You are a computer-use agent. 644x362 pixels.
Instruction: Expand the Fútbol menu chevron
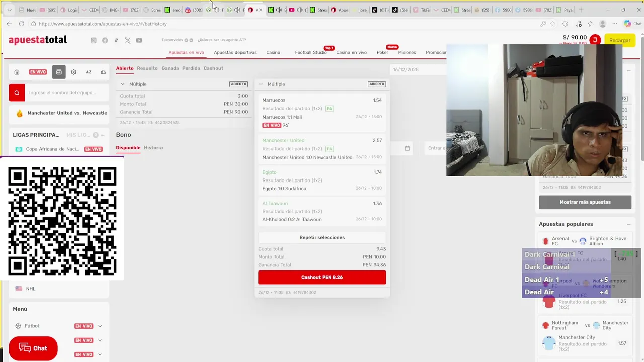pos(100,326)
